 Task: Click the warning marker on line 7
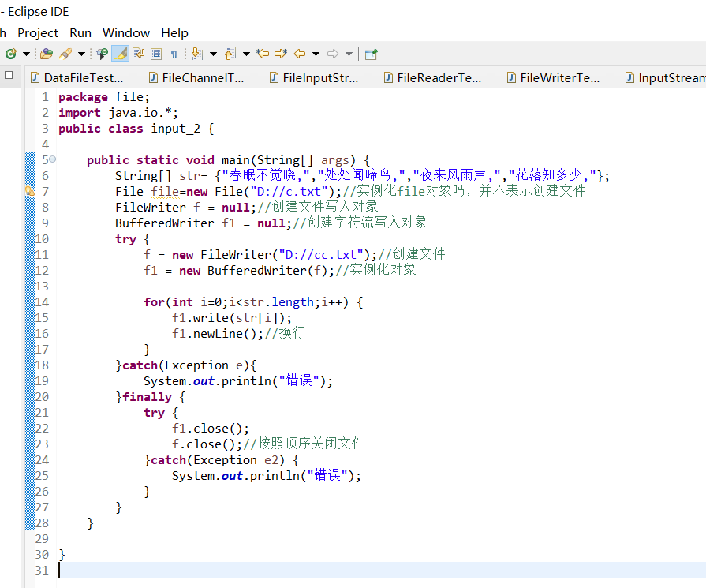click(29, 191)
